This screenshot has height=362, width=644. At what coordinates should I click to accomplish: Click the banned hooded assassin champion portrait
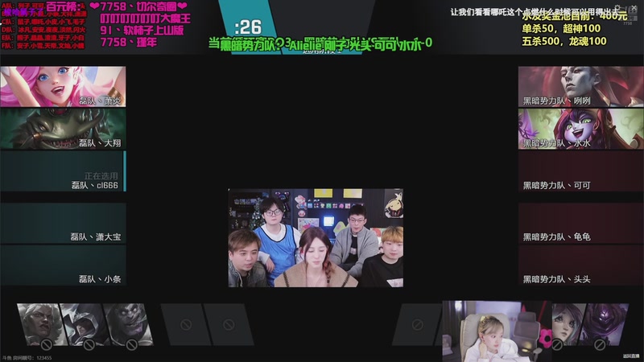(x=85, y=325)
